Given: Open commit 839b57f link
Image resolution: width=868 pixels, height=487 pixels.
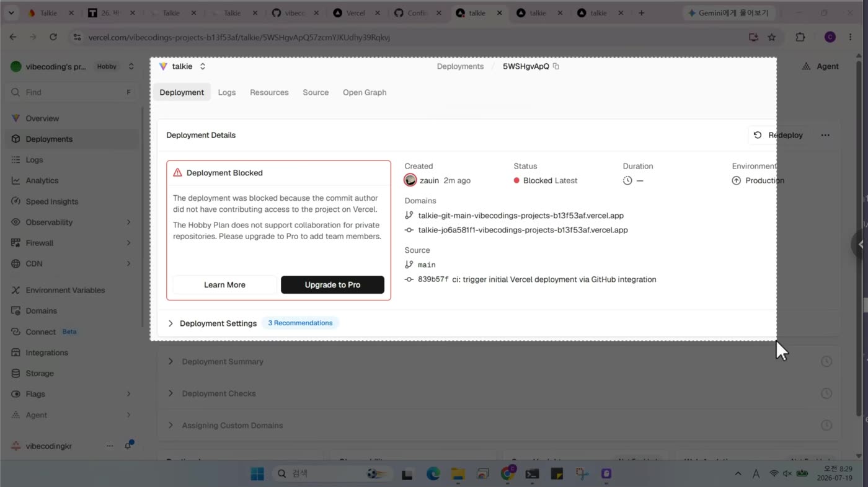Looking at the screenshot, I should (x=433, y=279).
